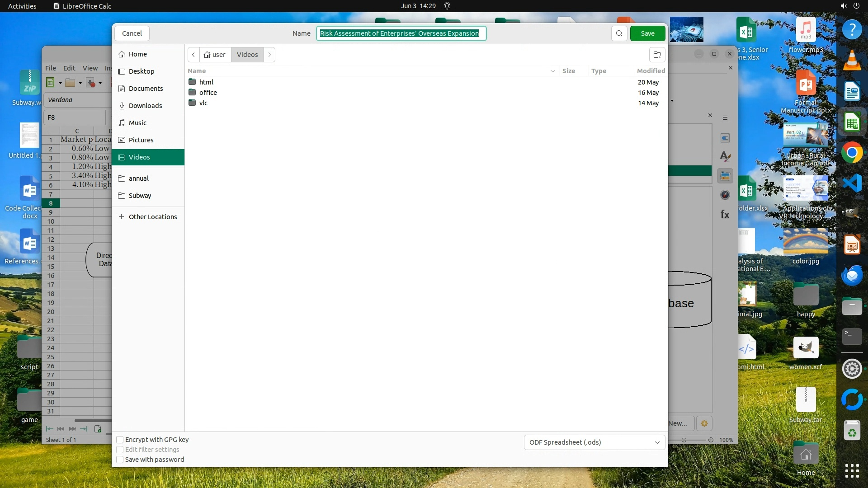
Task: Expand the forward path arrow after Videos
Action: 269,55
